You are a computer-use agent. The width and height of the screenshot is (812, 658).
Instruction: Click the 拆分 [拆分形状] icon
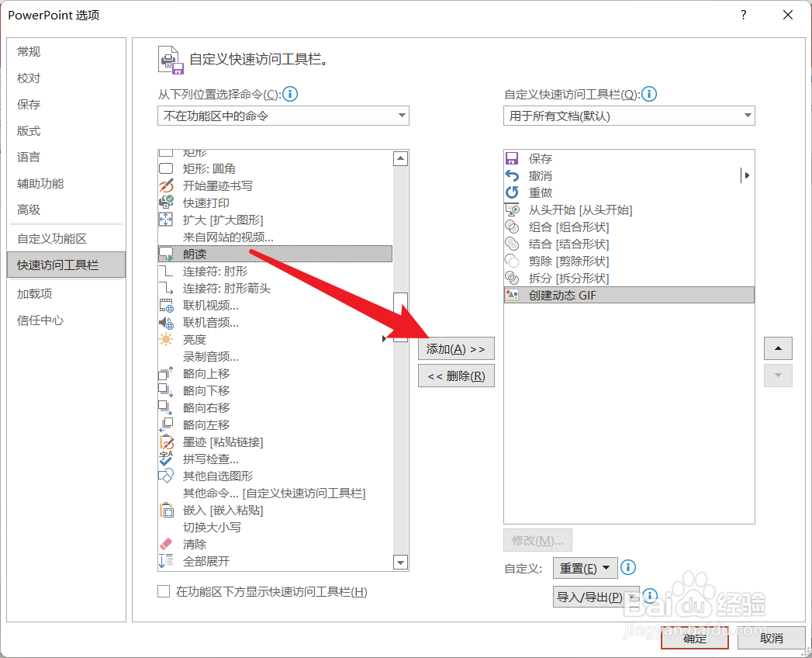[x=512, y=279]
